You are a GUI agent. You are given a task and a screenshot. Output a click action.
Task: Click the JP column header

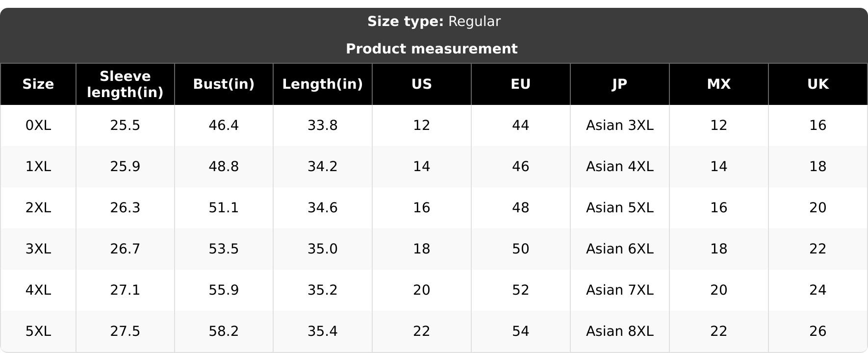click(620, 84)
